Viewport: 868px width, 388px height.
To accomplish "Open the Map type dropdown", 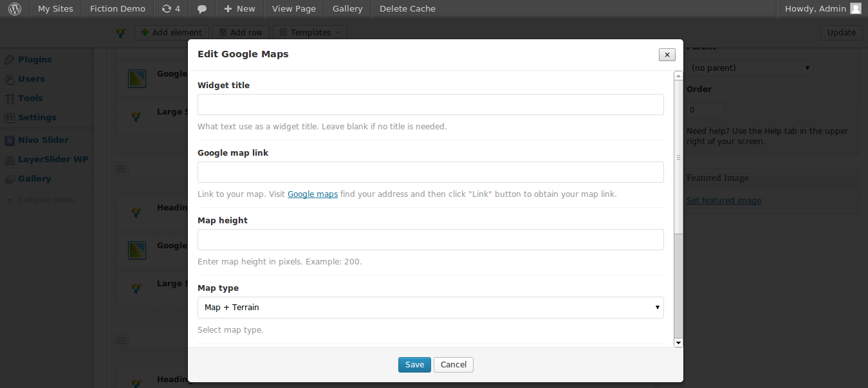I will click(x=430, y=308).
